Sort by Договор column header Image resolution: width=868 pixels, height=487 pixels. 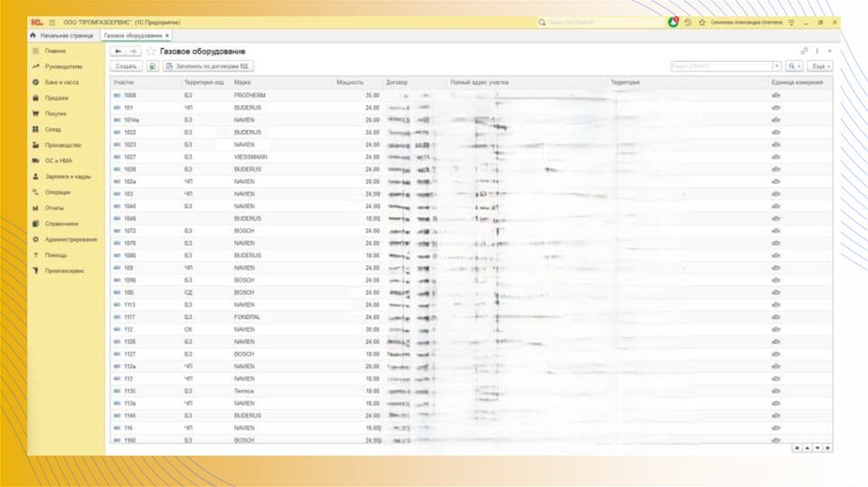pos(397,82)
